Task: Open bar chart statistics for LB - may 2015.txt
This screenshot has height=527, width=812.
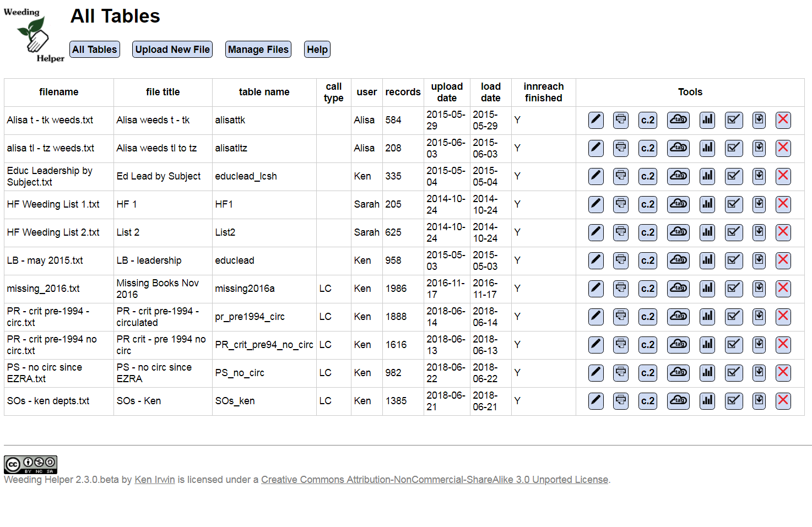Action: pyautogui.click(x=707, y=260)
